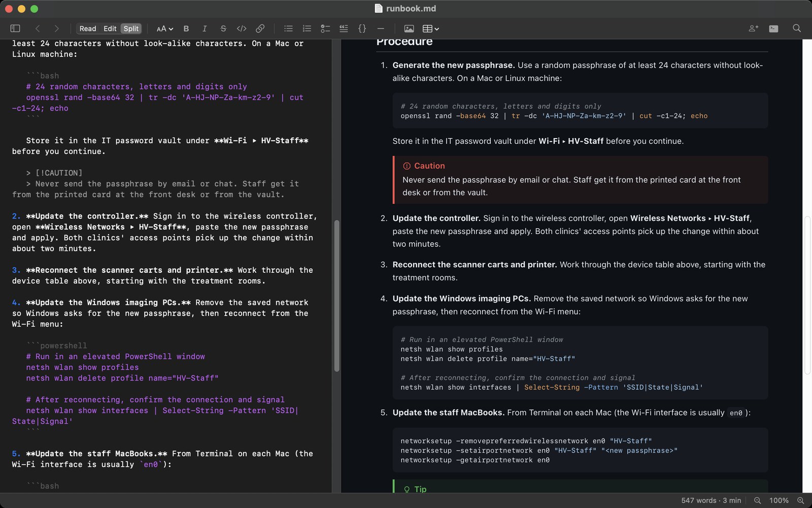812x508 pixels.
Task: Insert a horizontal rule
Action: point(381,28)
